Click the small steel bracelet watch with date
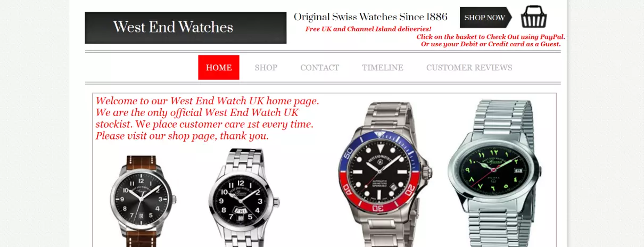Viewport: 644px width, 247px height. click(243, 198)
